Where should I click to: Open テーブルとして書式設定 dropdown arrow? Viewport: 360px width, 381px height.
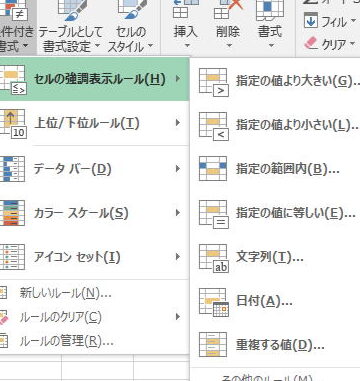point(97,45)
